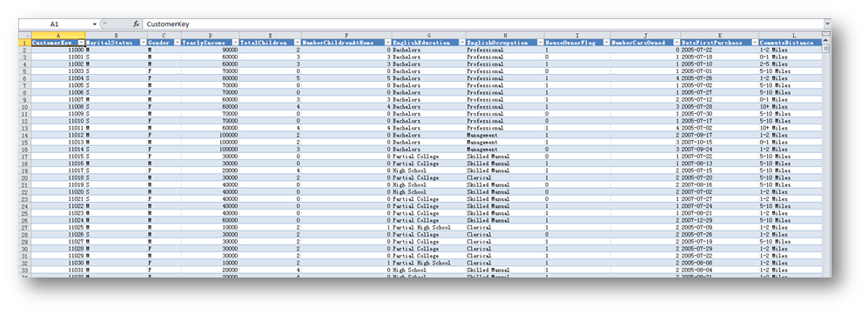Image resolution: width=868 pixels, height=314 pixels.
Task: Open the MaritalStatus filter arrow
Action: coord(144,42)
